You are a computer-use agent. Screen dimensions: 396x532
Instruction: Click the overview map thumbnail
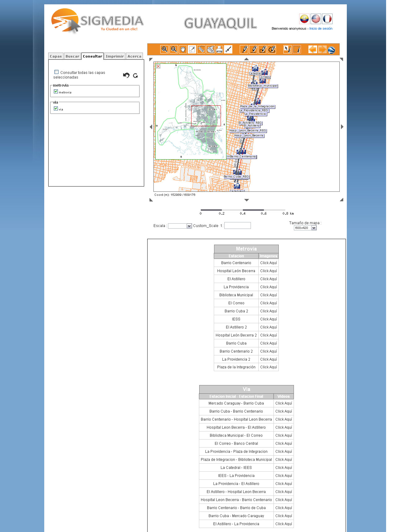(x=191, y=111)
